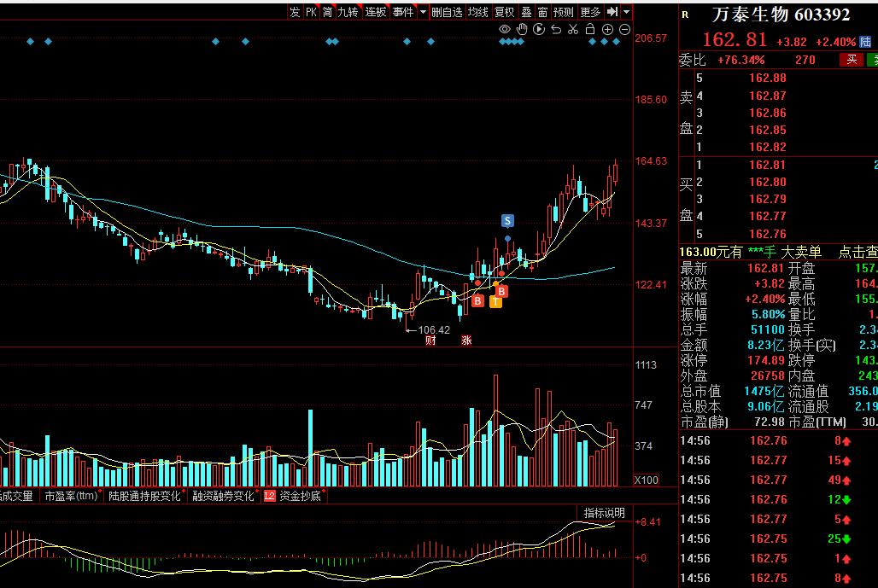Click the jump-to-end arrow icon
Viewport: 878px width, 588px height.
pyautogui.click(x=612, y=12)
